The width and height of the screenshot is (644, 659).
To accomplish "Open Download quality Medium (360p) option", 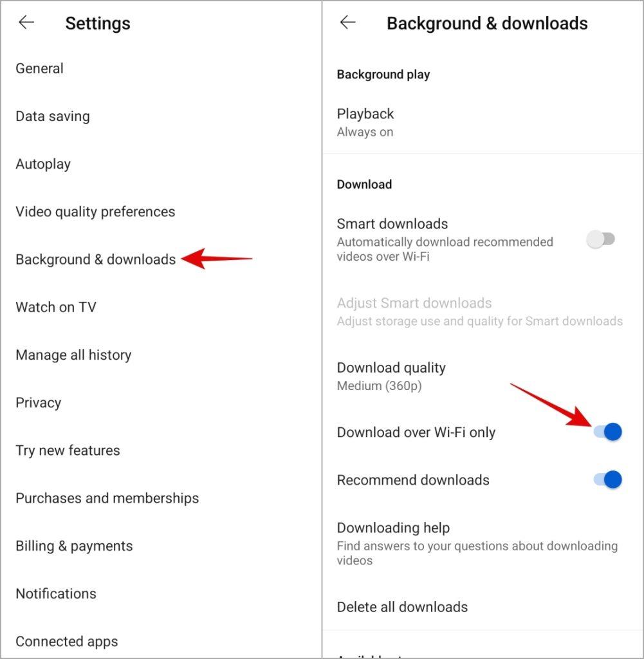I will [483, 376].
